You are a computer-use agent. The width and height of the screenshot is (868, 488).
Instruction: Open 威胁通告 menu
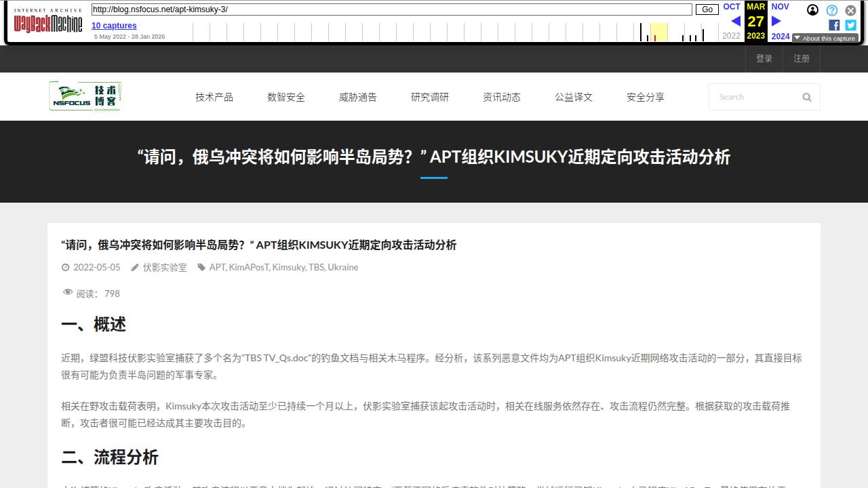point(358,97)
